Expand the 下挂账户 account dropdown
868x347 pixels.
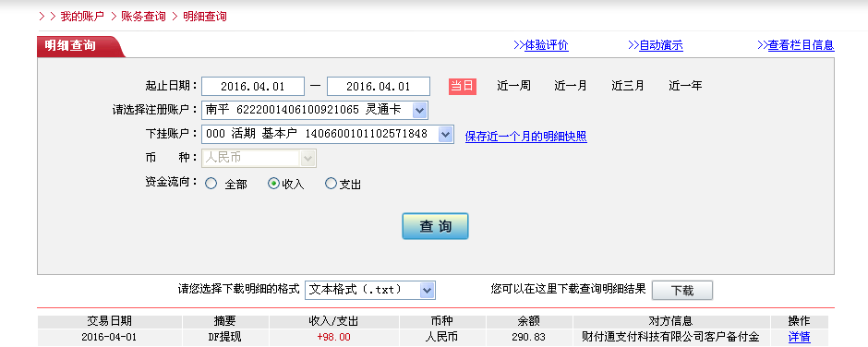[445, 134]
